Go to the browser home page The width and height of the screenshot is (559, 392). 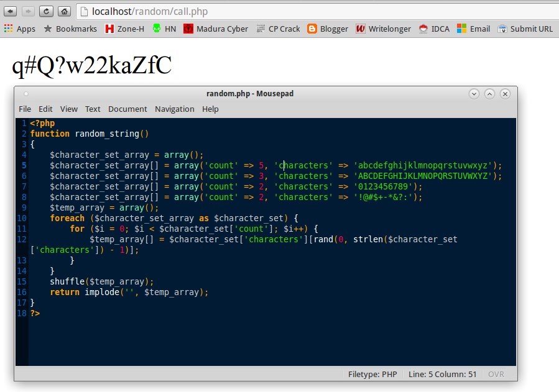[64, 11]
